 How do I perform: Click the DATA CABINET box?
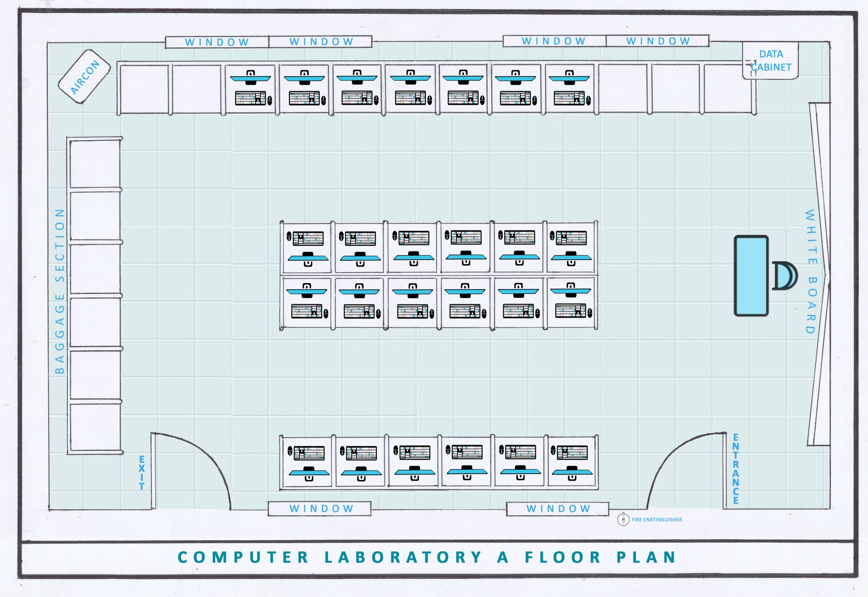pyautogui.click(x=771, y=60)
